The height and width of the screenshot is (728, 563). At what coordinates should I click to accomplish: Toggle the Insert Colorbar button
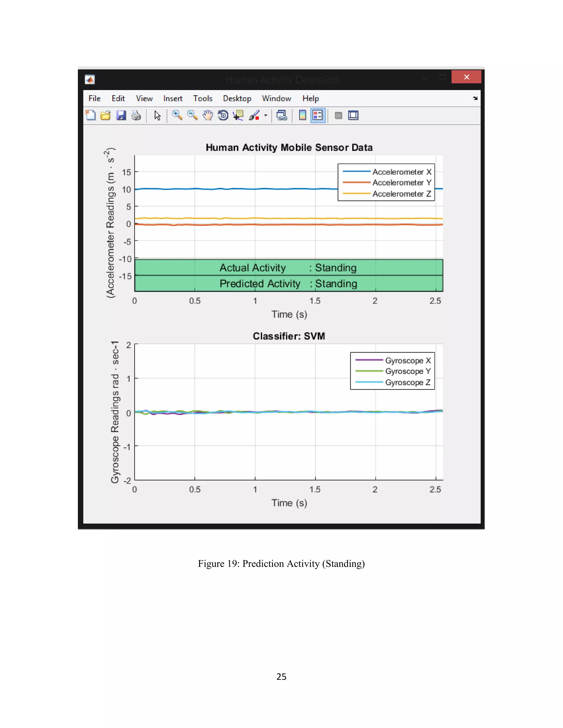point(302,115)
